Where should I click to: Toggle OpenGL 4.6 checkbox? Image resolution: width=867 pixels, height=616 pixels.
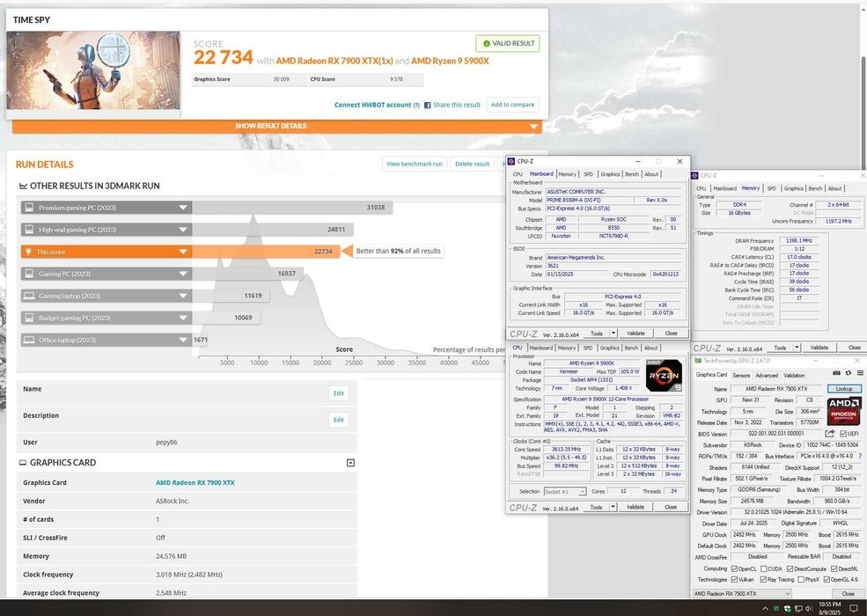pyautogui.click(x=827, y=580)
